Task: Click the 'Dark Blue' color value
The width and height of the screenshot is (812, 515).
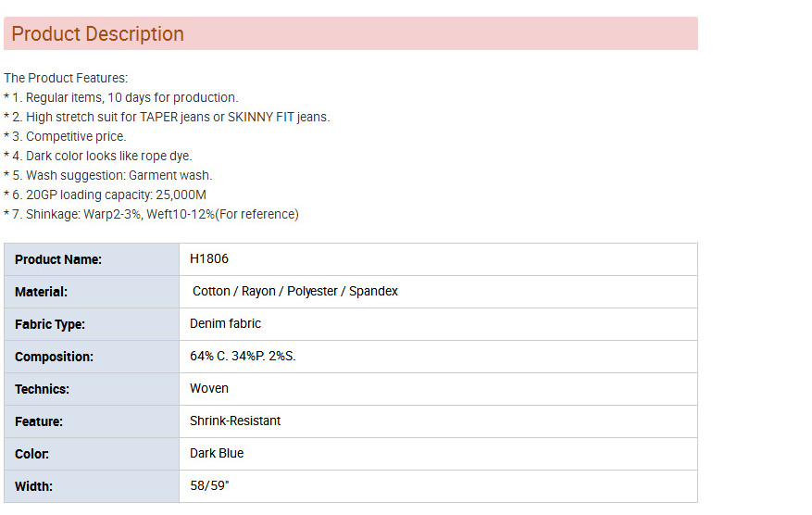Action: [x=217, y=453]
